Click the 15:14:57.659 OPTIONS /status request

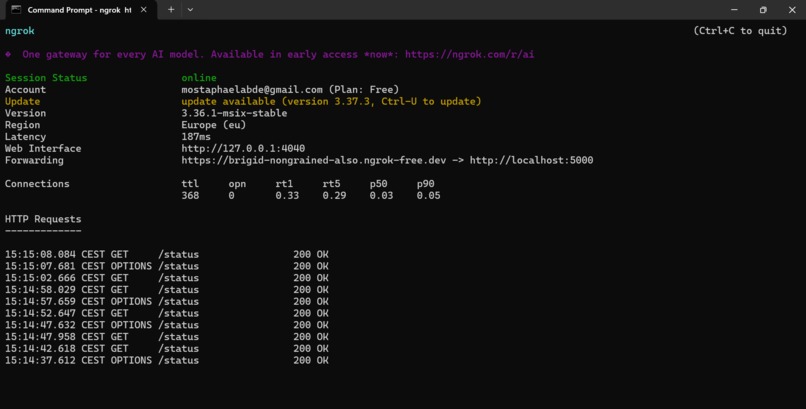click(x=167, y=302)
